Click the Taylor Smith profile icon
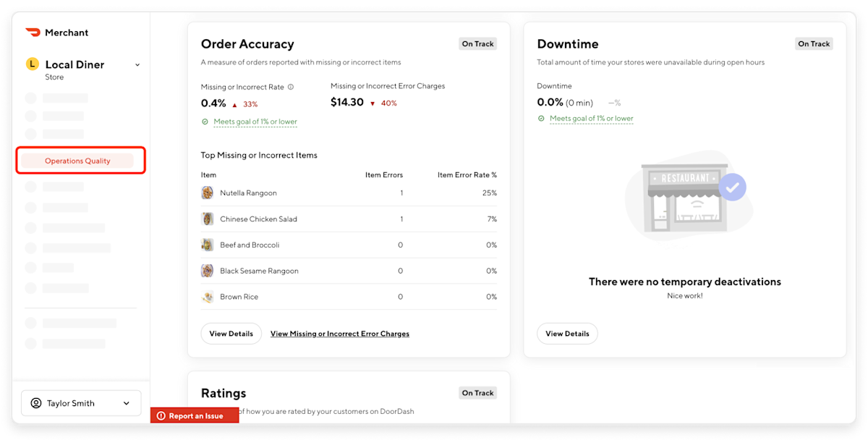Viewport: 868px width, 448px height. [x=35, y=403]
